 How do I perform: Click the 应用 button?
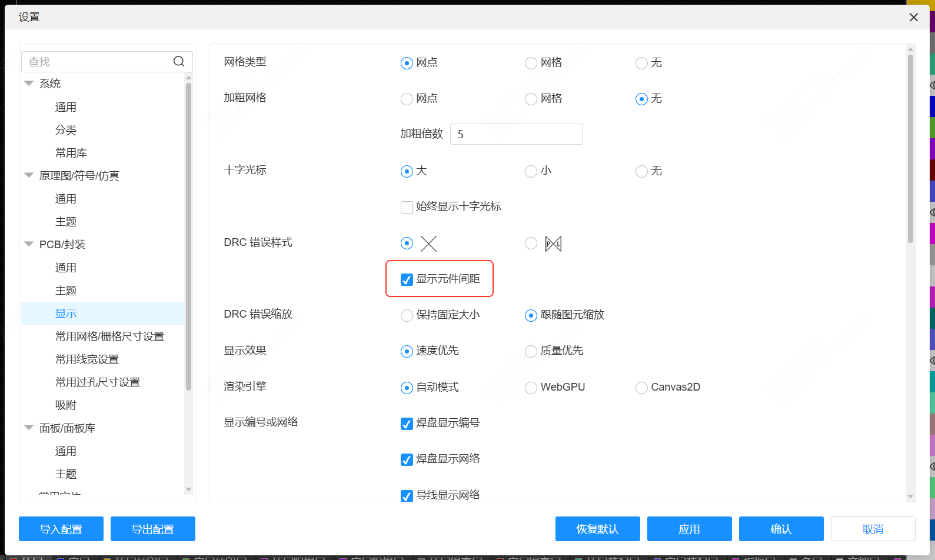[690, 529]
